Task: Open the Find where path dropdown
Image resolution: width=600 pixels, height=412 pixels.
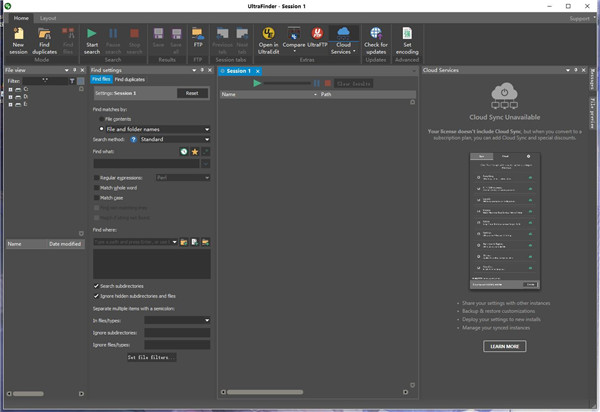Action: tap(174, 242)
